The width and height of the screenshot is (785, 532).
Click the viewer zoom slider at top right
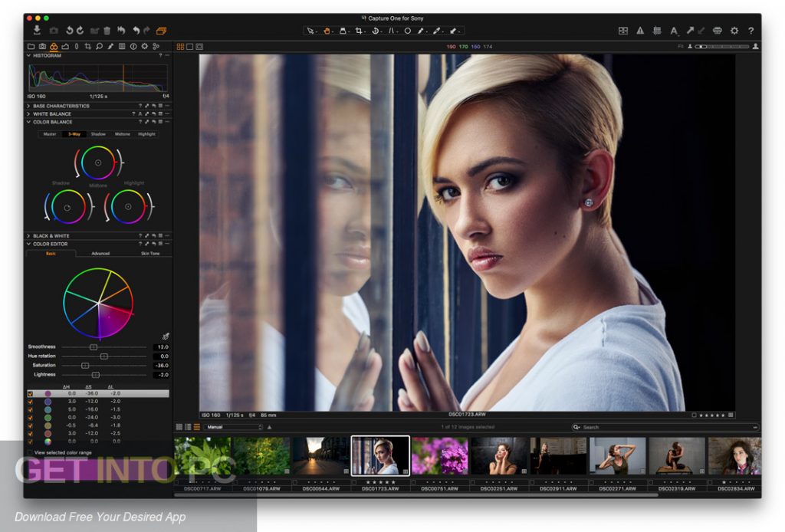tap(722, 47)
